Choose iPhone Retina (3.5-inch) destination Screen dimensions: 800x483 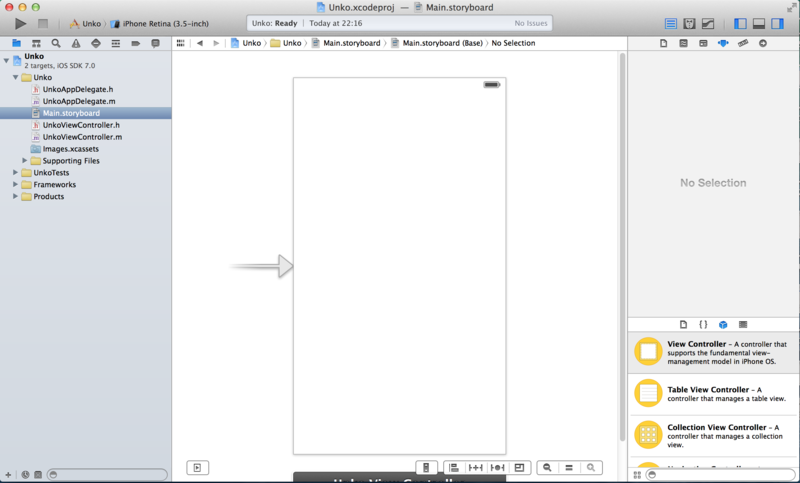point(160,23)
